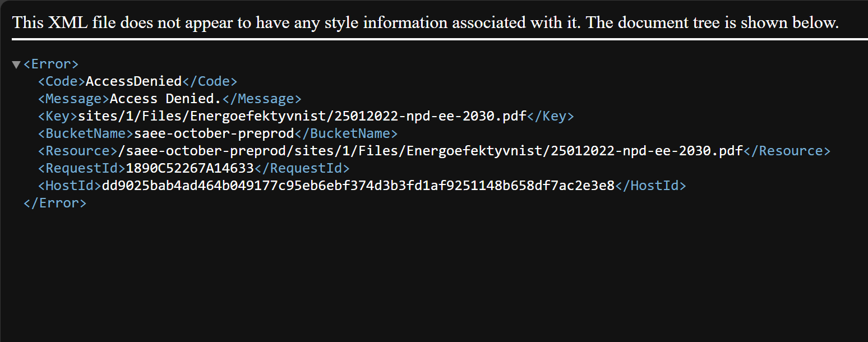Click the saee-october-preprod bucket name value
This screenshot has width=868, height=342.
(x=214, y=133)
